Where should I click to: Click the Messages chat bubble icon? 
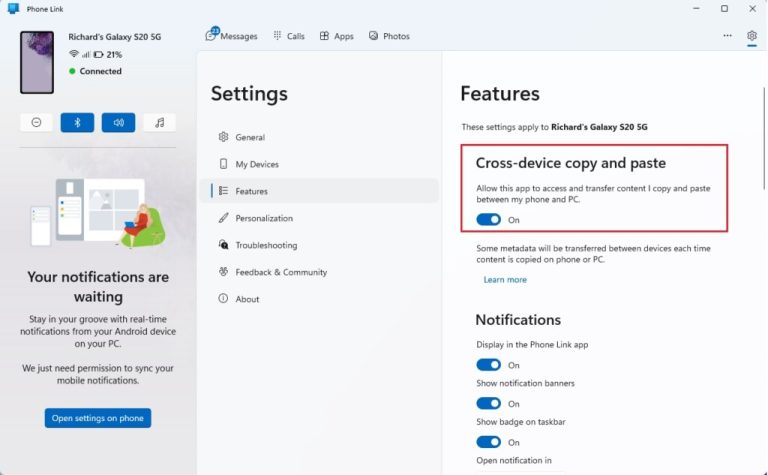(x=211, y=35)
